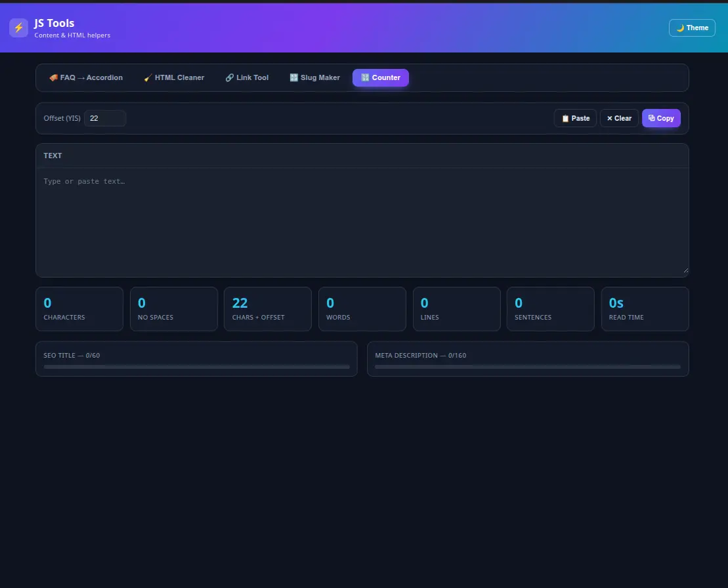Click the textarea resize handle corner
This screenshot has height=588, width=728.
pyautogui.click(x=686, y=270)
